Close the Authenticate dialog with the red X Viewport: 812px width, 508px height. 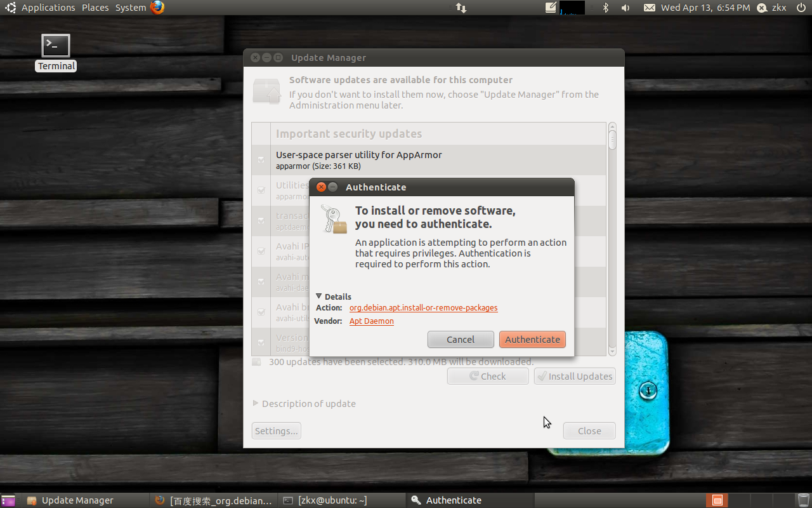tap(321, 187)
